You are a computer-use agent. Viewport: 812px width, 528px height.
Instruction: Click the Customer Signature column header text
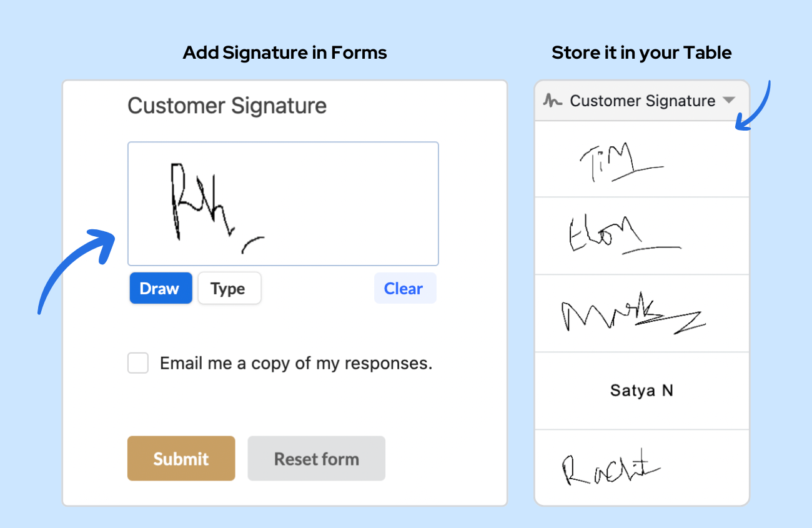(642, 101)
